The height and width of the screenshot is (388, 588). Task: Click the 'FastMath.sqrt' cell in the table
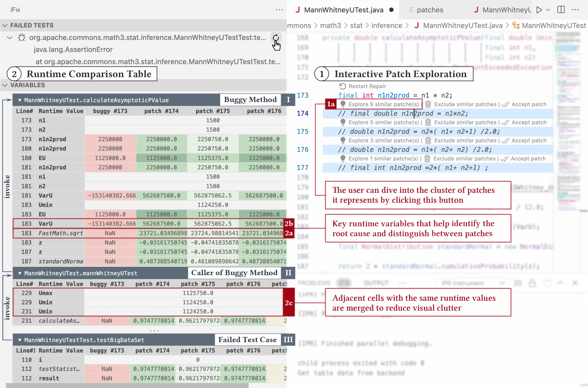tap(61, 233)
